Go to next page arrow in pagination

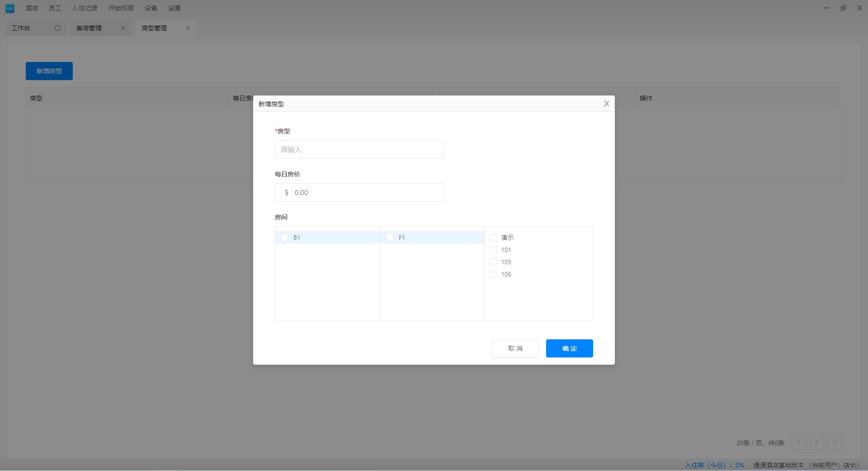click(835, 442)
